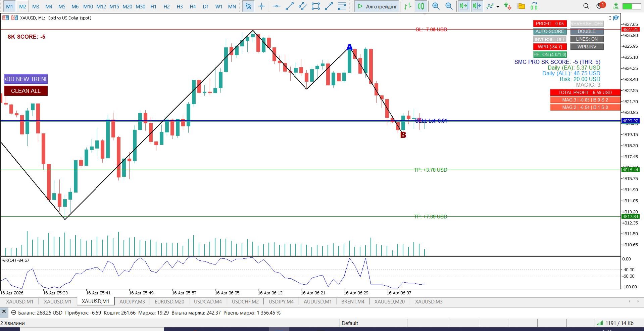Choose the H4 timeframe
644x331 pixels.
point(193,6)
